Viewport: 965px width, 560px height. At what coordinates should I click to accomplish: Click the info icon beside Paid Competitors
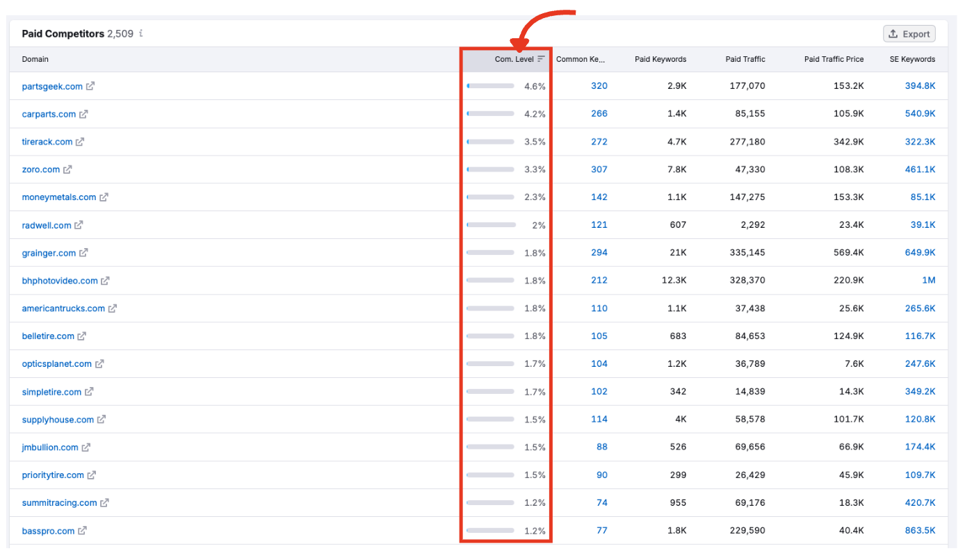[141, 33]
